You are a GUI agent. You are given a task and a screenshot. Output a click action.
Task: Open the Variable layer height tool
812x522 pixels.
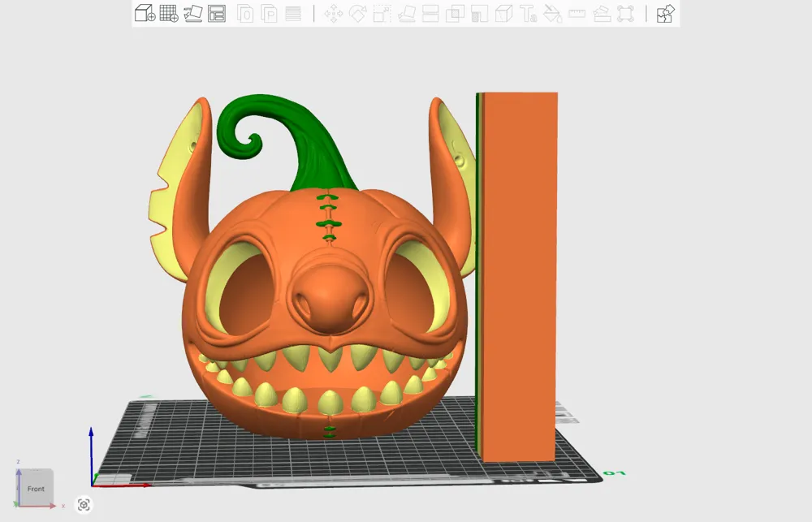pos(293,14)
